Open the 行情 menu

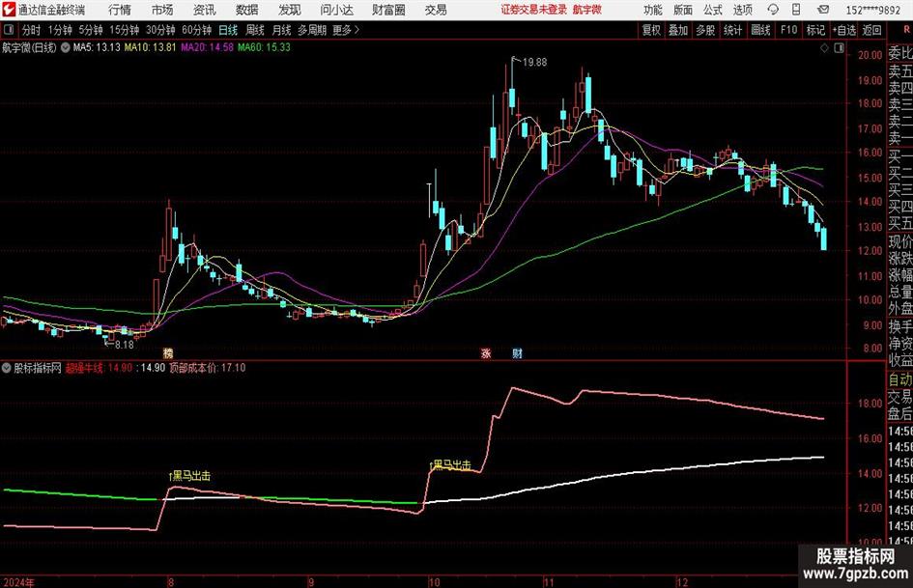coord(120,10)
